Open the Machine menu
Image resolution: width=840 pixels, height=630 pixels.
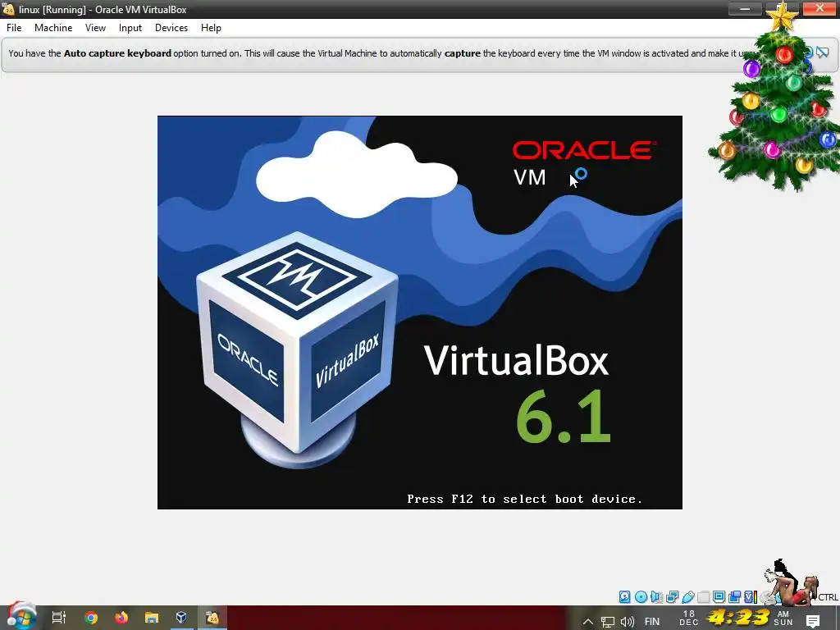point(53,28)
